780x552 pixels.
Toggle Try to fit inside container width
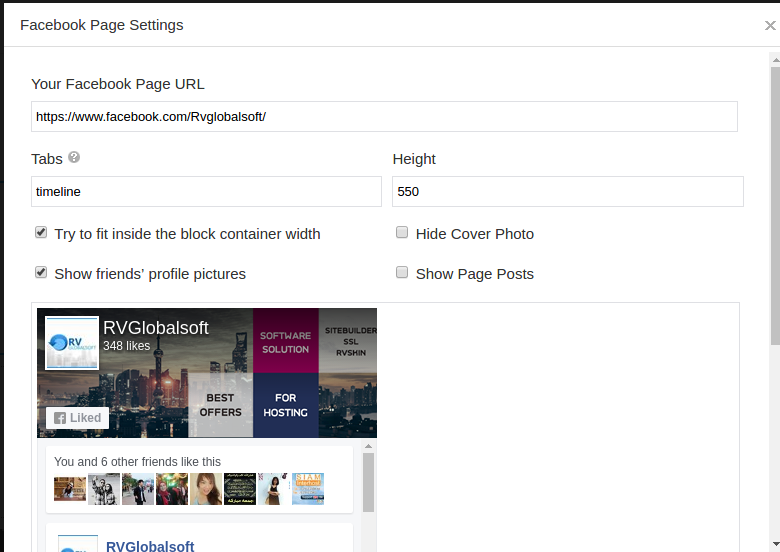pyautogui.click(x=41, y=232)
